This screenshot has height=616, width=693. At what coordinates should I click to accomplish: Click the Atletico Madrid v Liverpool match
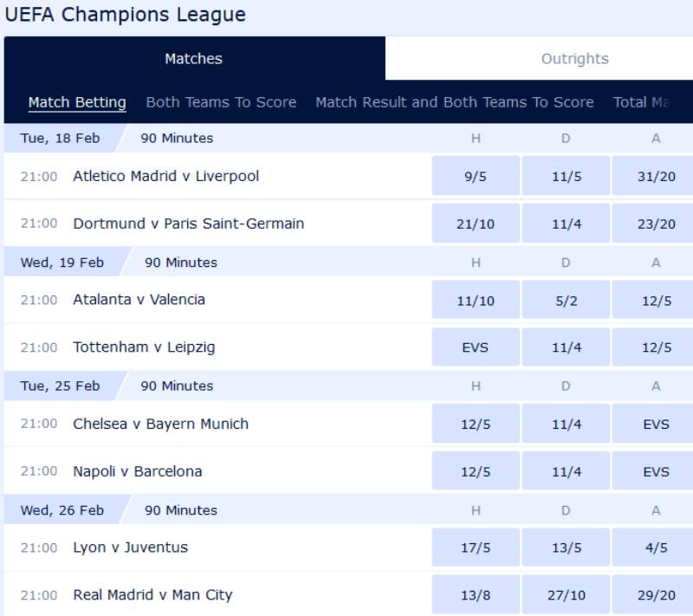pos(166,176)
